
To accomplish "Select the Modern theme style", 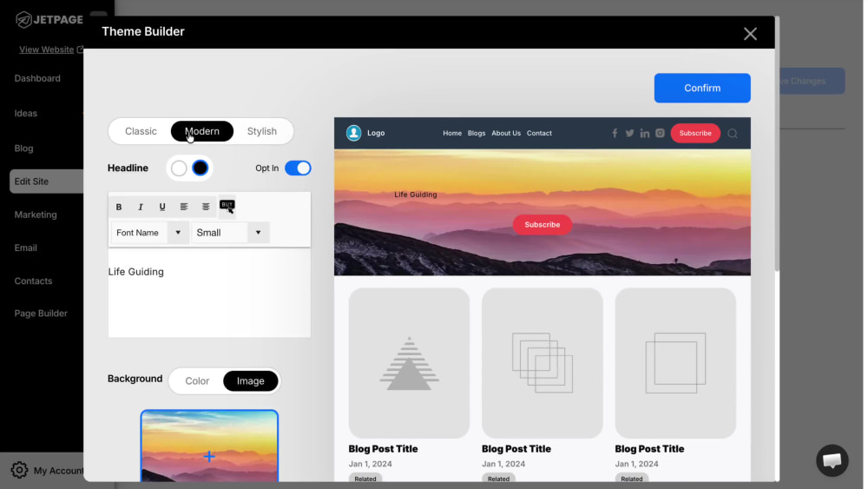I will (202, 131).
